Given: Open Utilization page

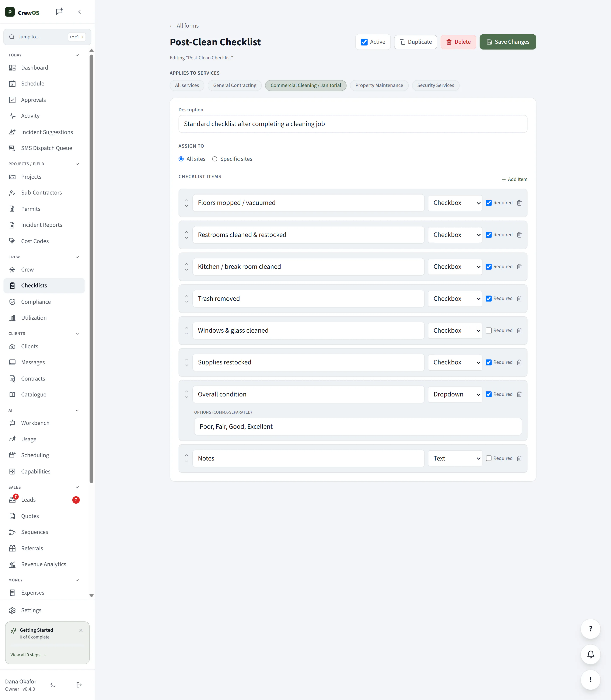Looking at the screenshot, I should click(44, 318).
